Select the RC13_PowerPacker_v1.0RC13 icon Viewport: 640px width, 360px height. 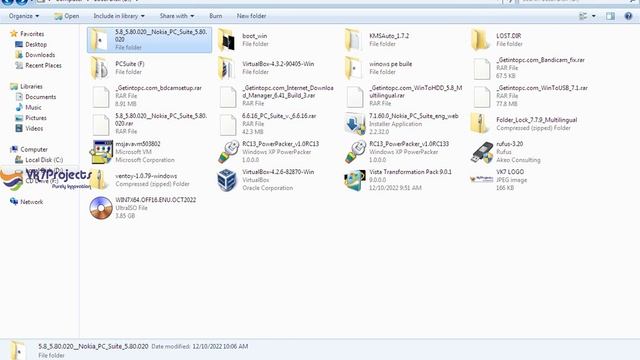[228, 152]
